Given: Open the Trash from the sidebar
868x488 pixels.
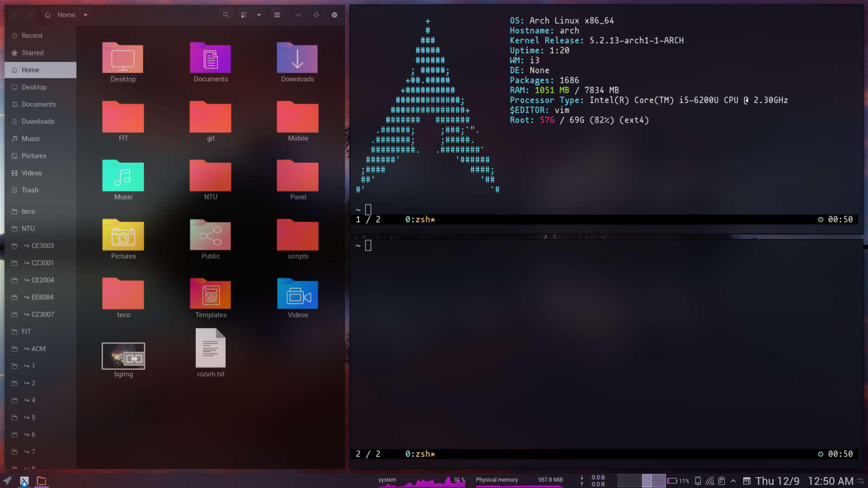Looking at the screenshot, I should pyautogui.click(x=30, y=190).
